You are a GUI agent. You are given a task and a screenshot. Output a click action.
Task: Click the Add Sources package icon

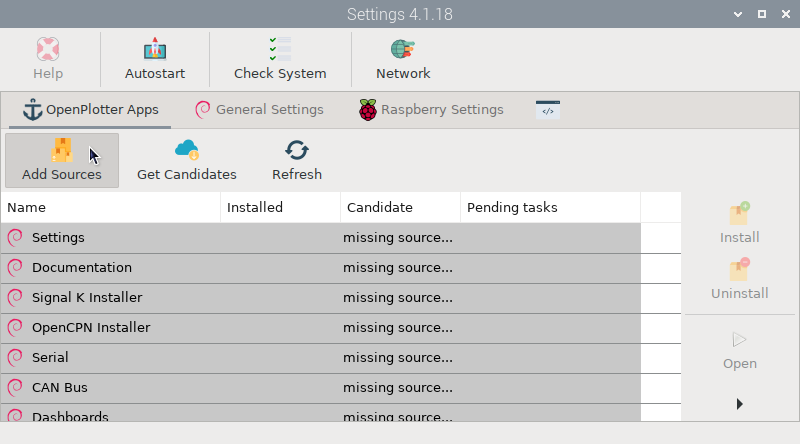pos(62,150)
